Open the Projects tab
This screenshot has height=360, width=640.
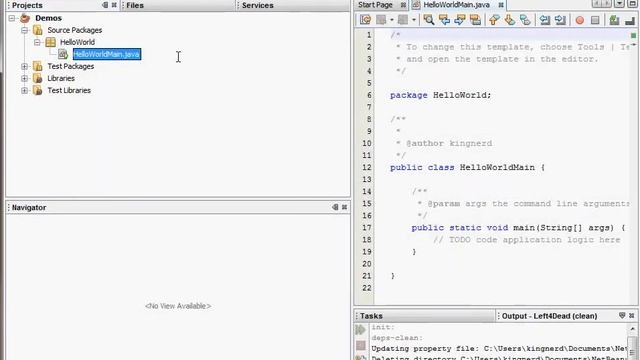click(27, 5)
